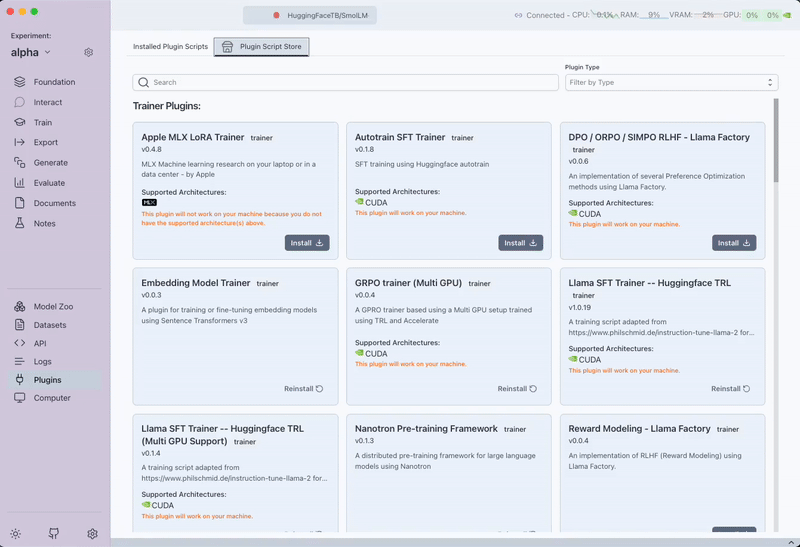800x547 pixels.
Task: Install the Apple MLX LoRA Trainer plugin
Action: pos(307,243)
